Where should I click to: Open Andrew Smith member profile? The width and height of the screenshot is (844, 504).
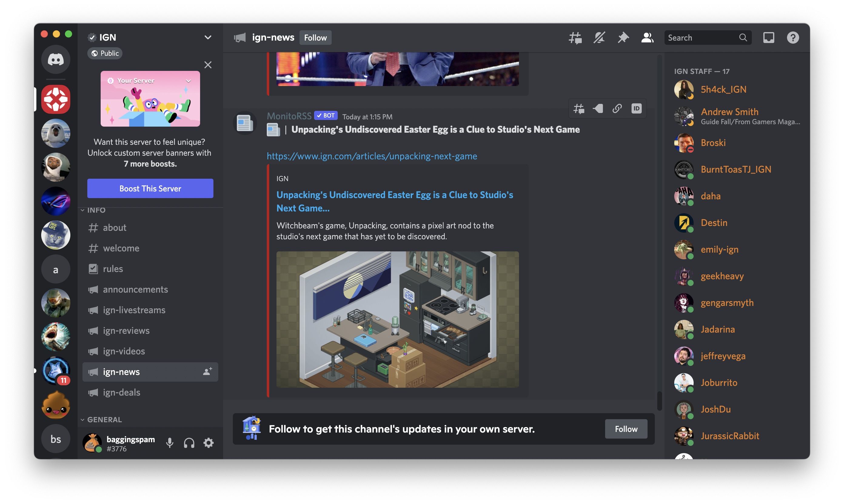(x=737, y=117)
